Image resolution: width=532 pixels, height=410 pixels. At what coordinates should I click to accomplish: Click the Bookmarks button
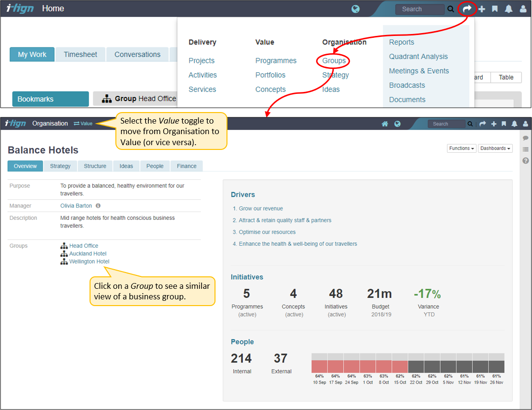[51, 99]
